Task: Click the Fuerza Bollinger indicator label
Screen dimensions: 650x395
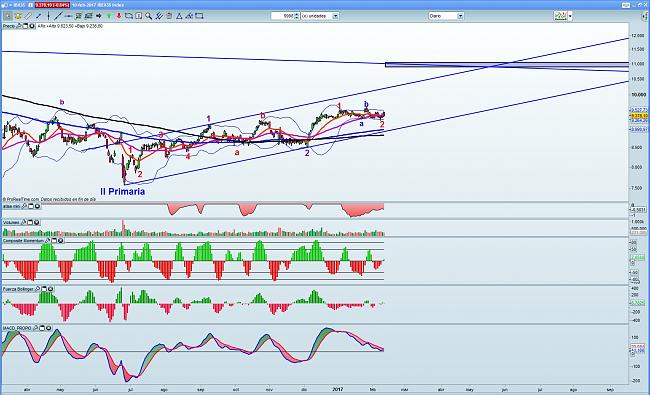Action: [19, 289]
